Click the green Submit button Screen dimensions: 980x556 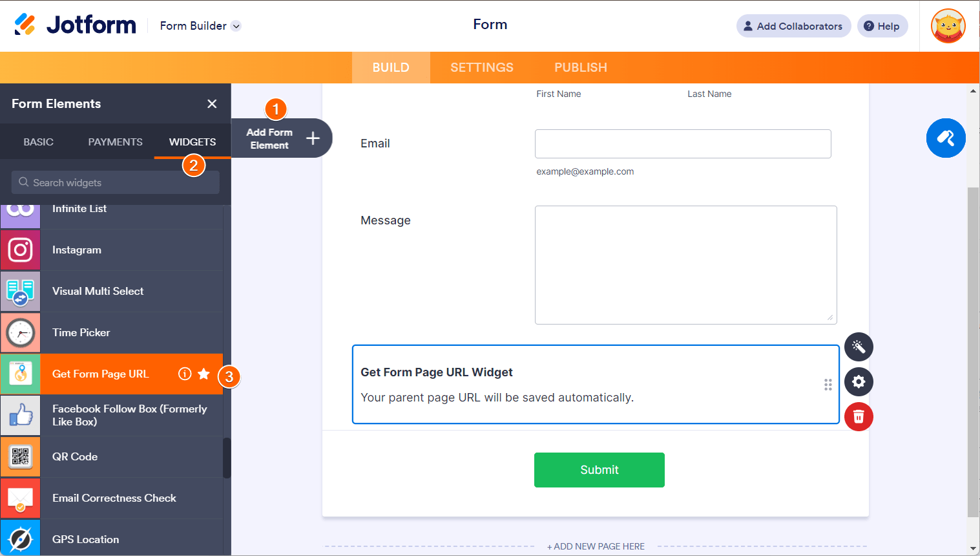(599, 470)
